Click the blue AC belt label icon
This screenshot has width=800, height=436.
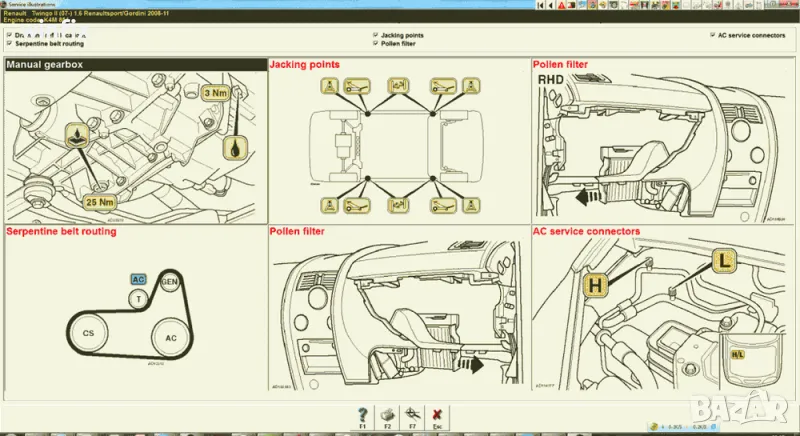point(139,279)
